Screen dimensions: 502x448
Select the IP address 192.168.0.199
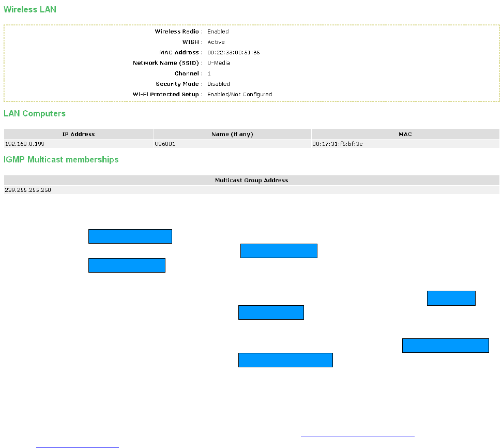point(25,144)
